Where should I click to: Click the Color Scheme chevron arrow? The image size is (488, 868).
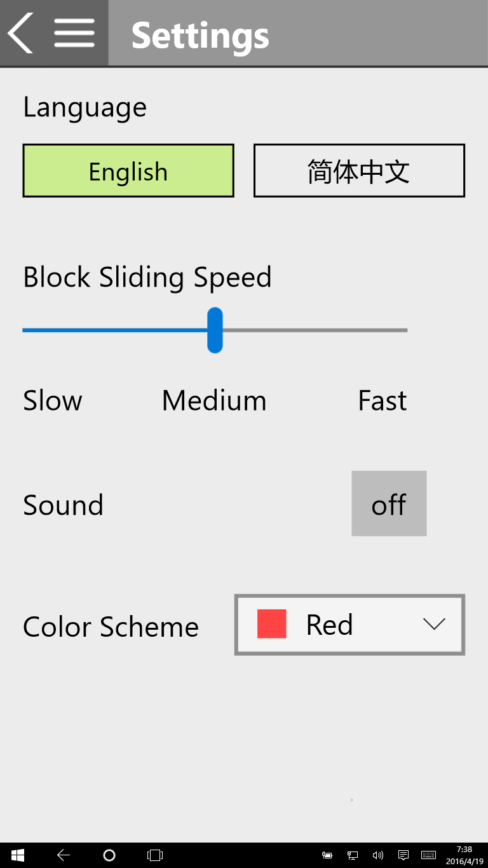click(x=434, y=625)
